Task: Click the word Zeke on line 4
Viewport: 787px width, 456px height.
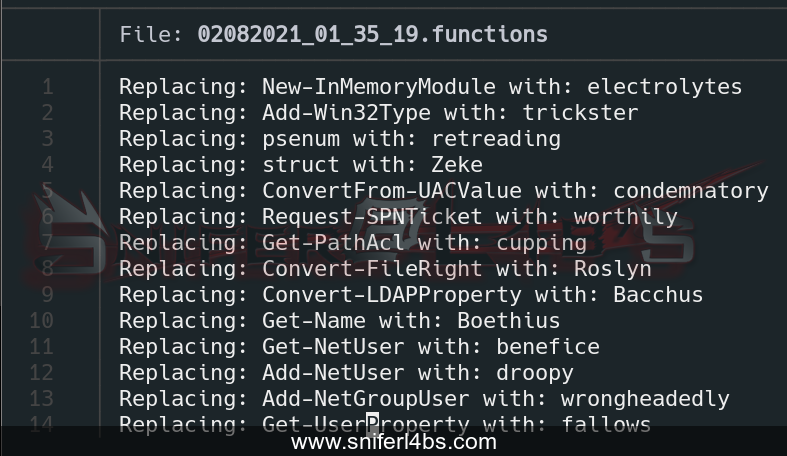Action: [x=457, y=165]
